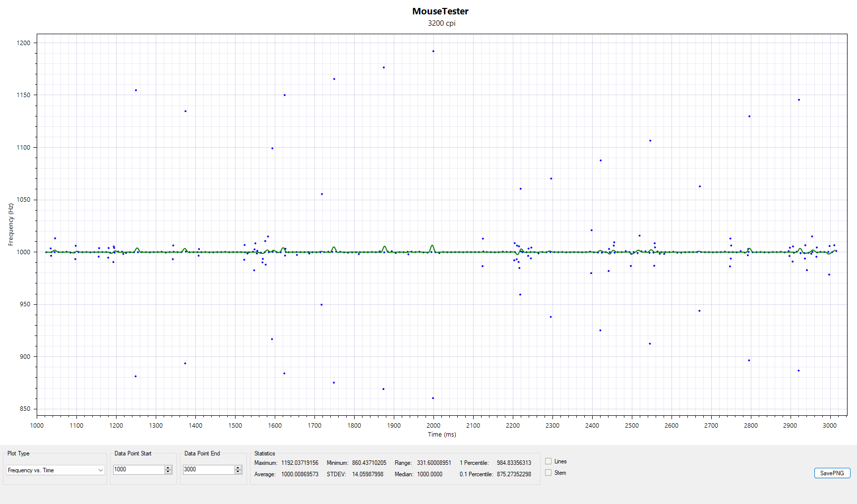Click the 3200 cpi subtitle
This screenshot has height=504, width=857.
(x=441, y=23)
